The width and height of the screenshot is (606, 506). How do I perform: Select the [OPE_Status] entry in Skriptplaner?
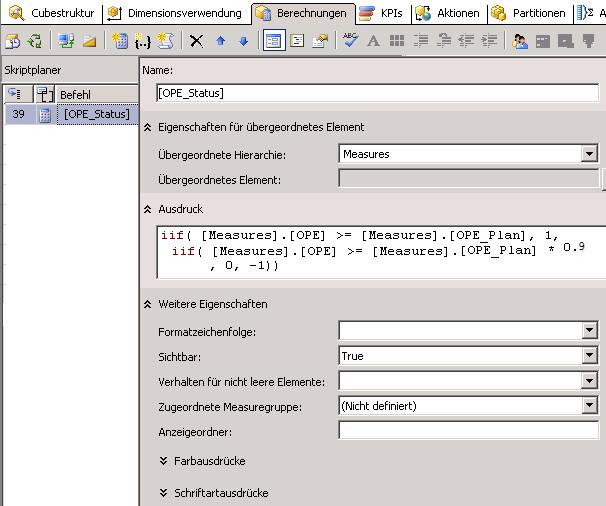pyautogui.click(x=96, y=114)
